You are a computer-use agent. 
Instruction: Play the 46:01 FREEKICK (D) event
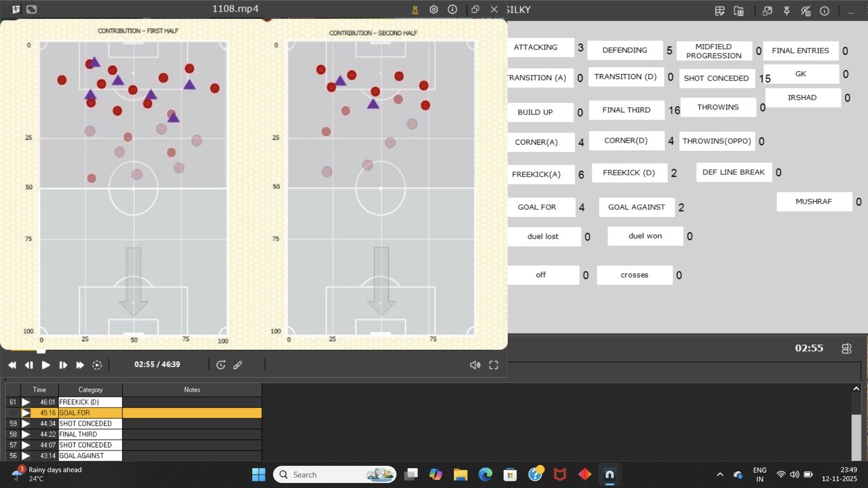point(25,402)
